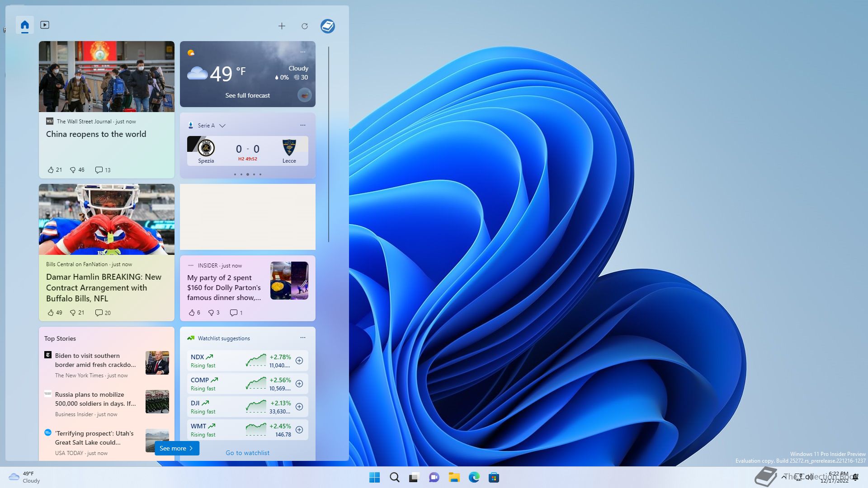Click the widgets panel scrollbar
Screen dimensions: 868x488
point(329,144)
